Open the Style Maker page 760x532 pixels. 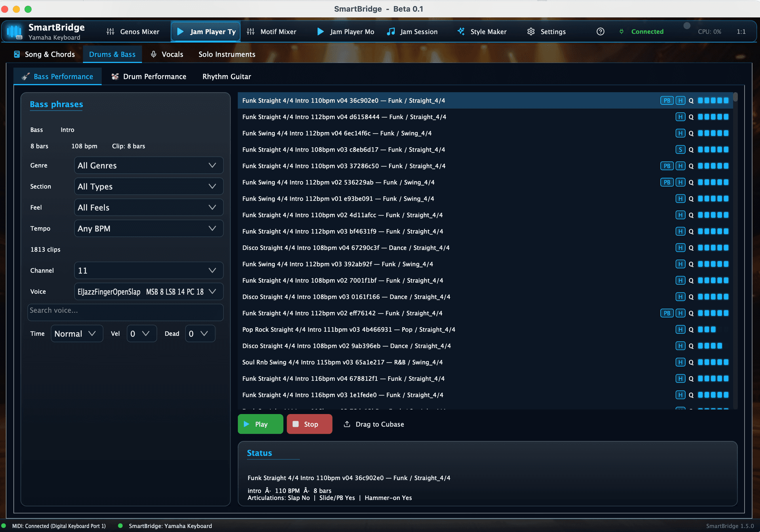click(x=482, y=32)
